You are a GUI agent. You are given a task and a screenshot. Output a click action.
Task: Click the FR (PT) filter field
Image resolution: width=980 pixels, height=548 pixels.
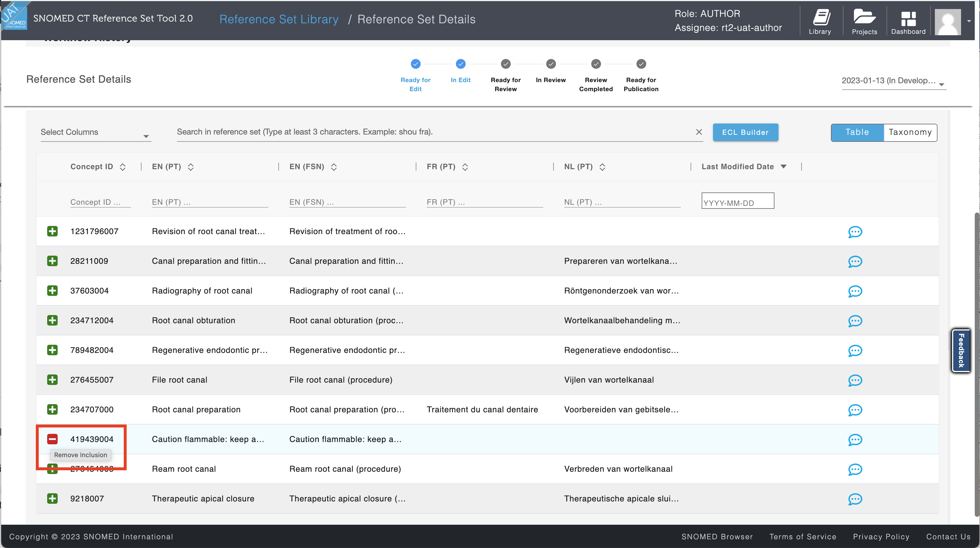point(485,202)
